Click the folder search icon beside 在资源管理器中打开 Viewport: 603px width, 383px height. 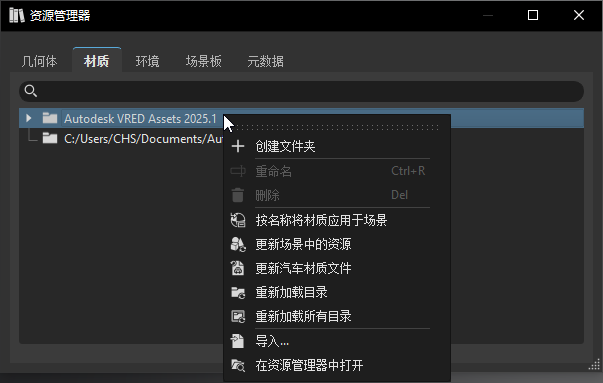(x=238, y=365)
